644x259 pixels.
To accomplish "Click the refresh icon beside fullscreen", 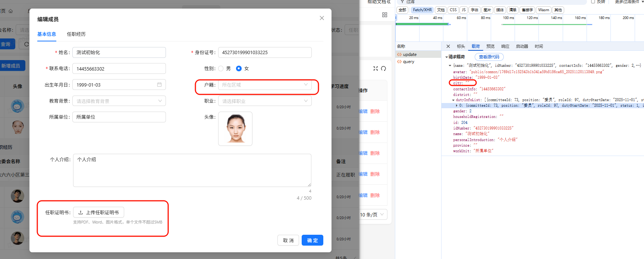I will point(383,68).
